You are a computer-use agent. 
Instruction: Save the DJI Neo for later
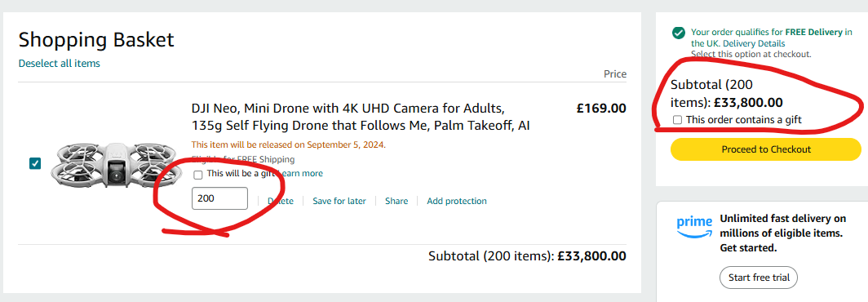pos(339,201)
